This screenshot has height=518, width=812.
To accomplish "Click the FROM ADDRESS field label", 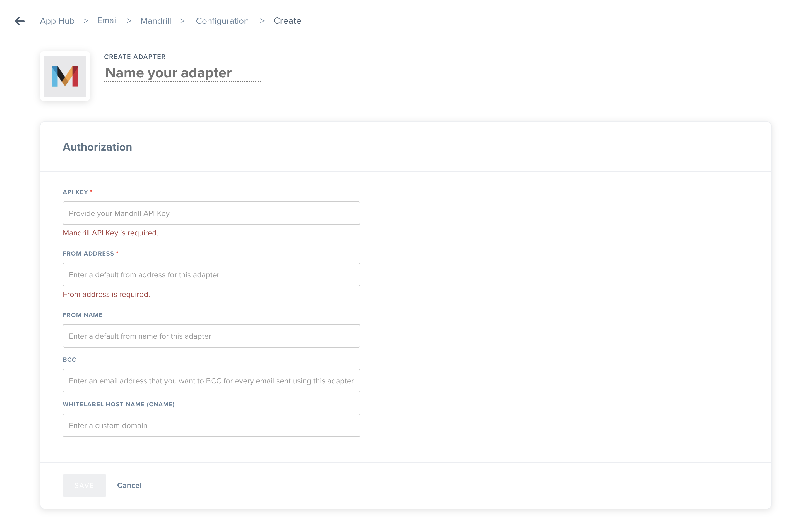I will [88, 254].
